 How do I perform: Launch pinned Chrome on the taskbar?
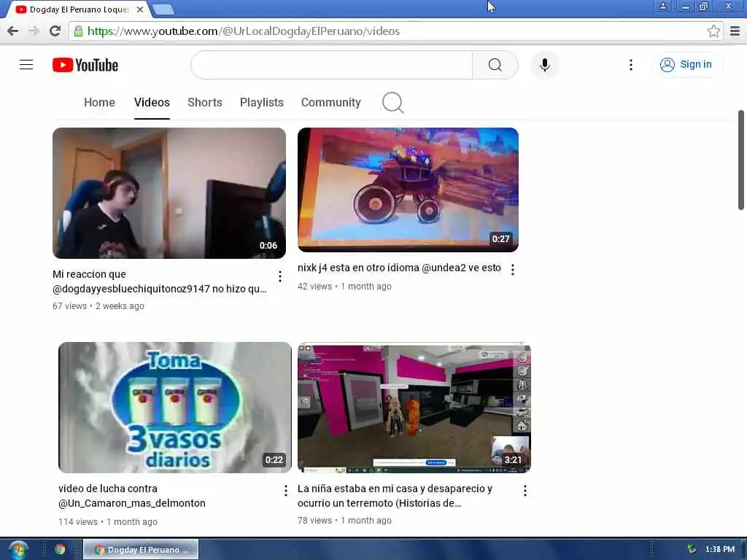click(x=60, y=550)
